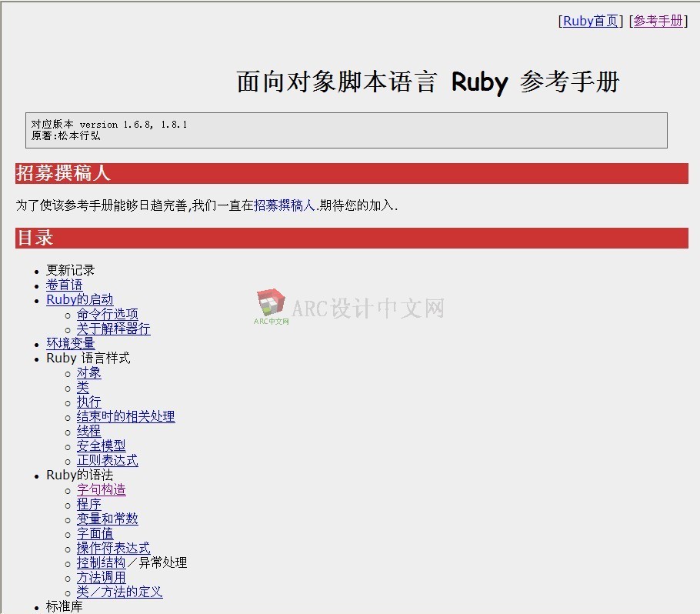700x614 pixels.
Task: Click the ARC设计中文网 watermark cube logo
Action: pyautogui.click(x=271, y=305)
